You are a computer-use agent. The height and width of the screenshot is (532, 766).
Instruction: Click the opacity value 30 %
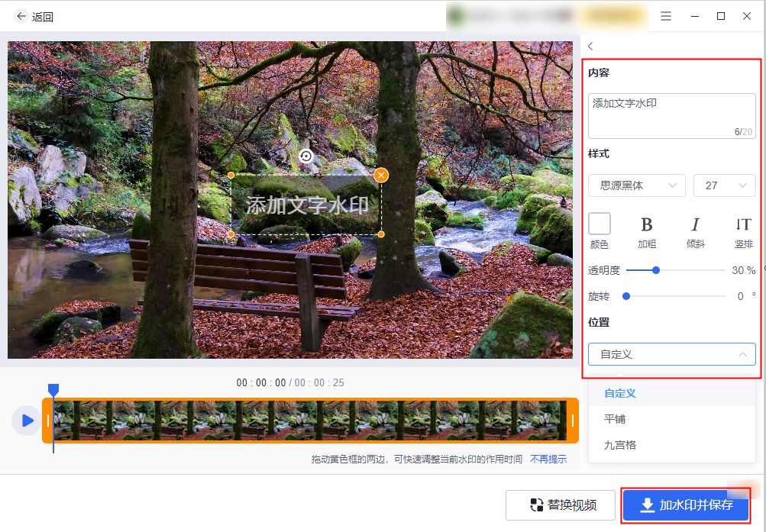click(x=744, y=270)
